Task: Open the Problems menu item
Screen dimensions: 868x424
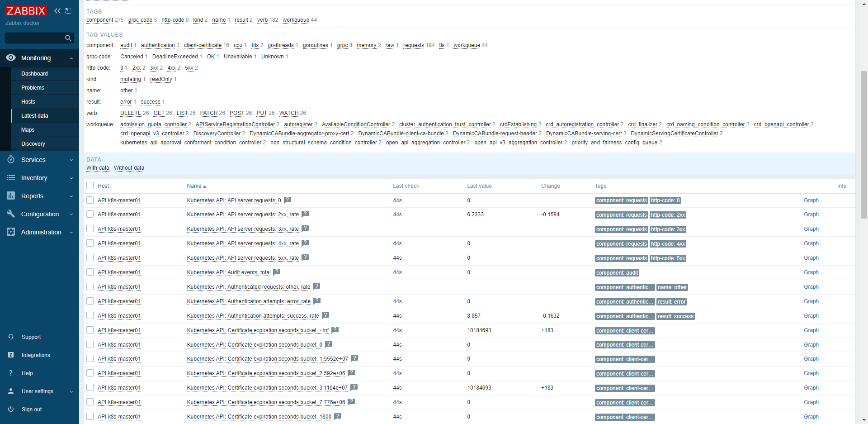Action: coord(45,87)
